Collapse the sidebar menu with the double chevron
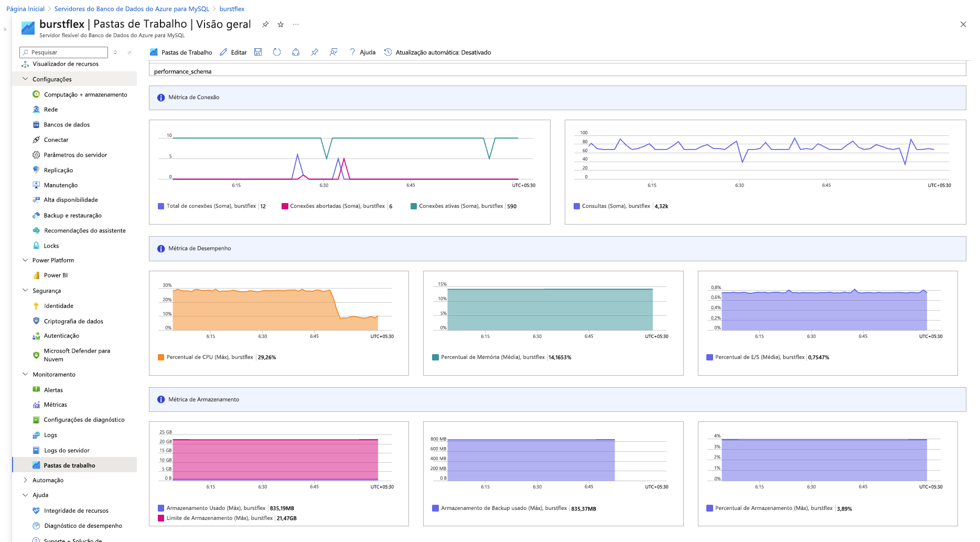Image resolution: width=980 pixels, height=542 pixels. (130, 52)
